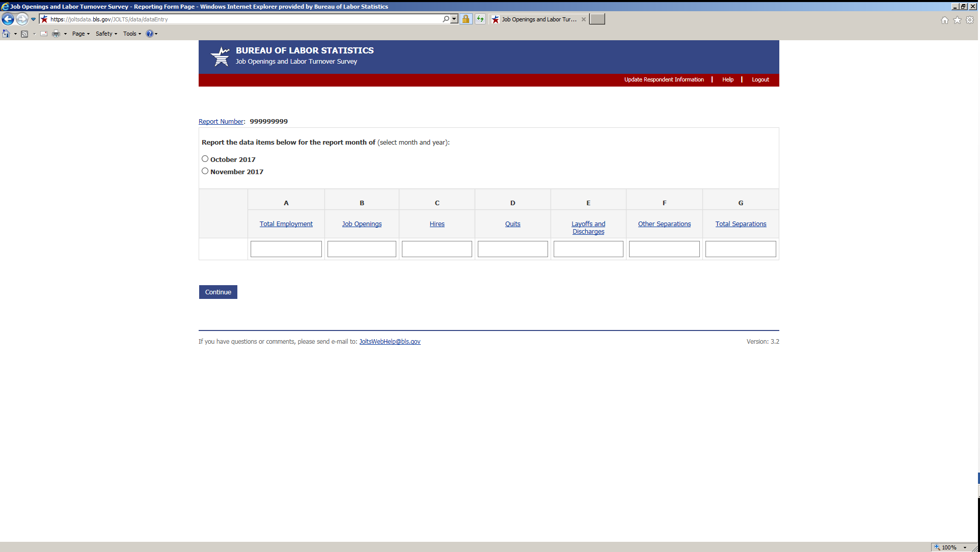Open the browser Tools gear icon

pos(970,20)
